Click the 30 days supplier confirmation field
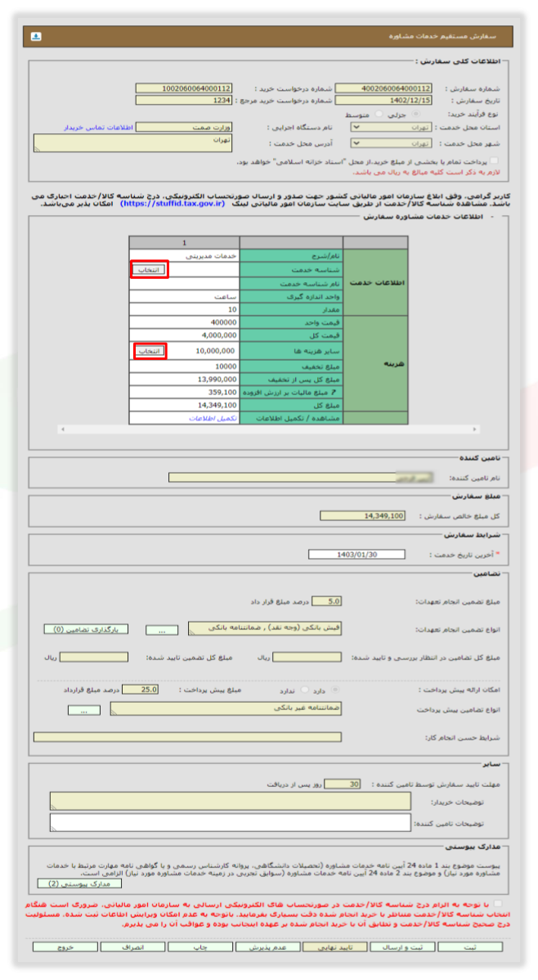The image size is (538, 980). 342,784
